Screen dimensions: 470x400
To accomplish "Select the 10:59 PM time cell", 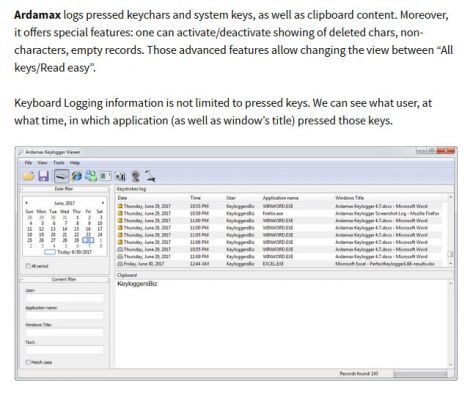I will click(x=199, y=213).
